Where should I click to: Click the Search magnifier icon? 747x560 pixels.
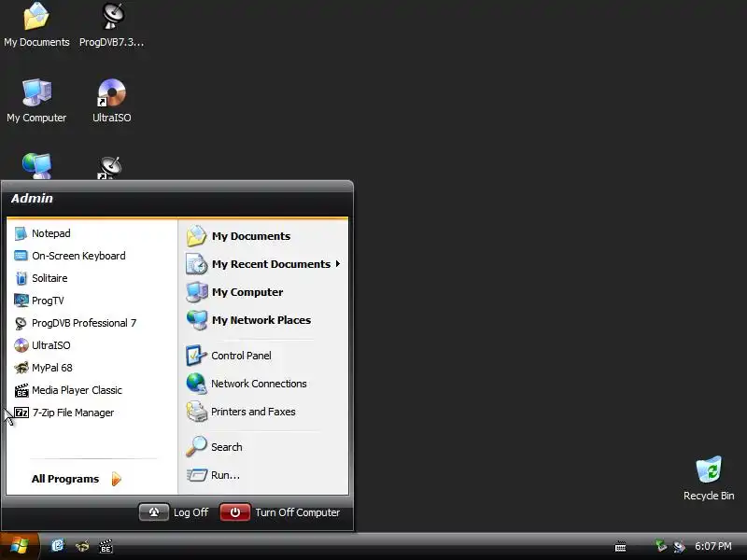[x=196, y=447]
